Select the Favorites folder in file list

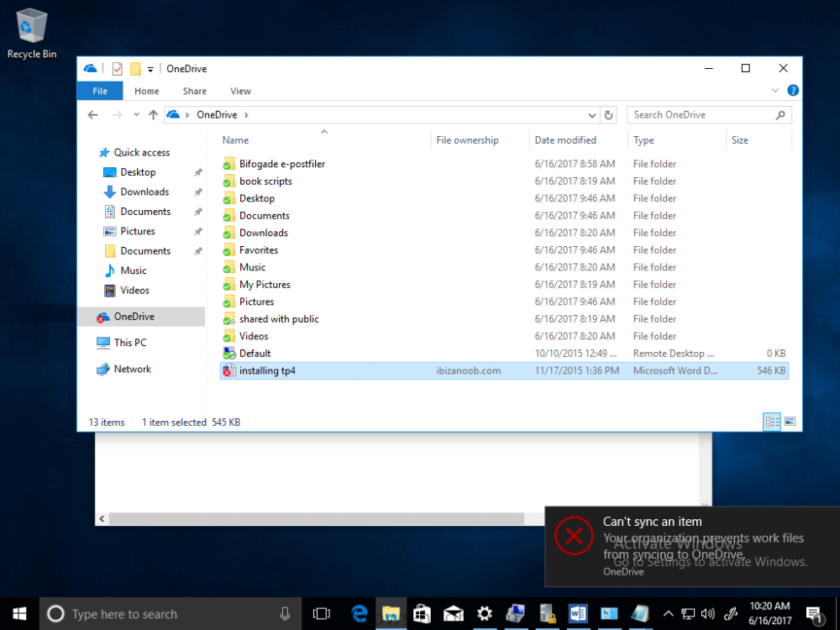(503, 250)
